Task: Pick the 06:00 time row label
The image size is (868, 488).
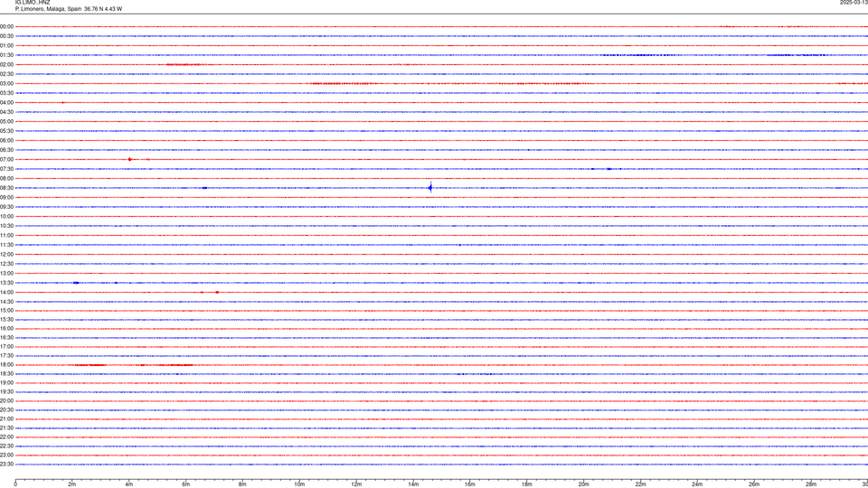Action: coord(6,141)
